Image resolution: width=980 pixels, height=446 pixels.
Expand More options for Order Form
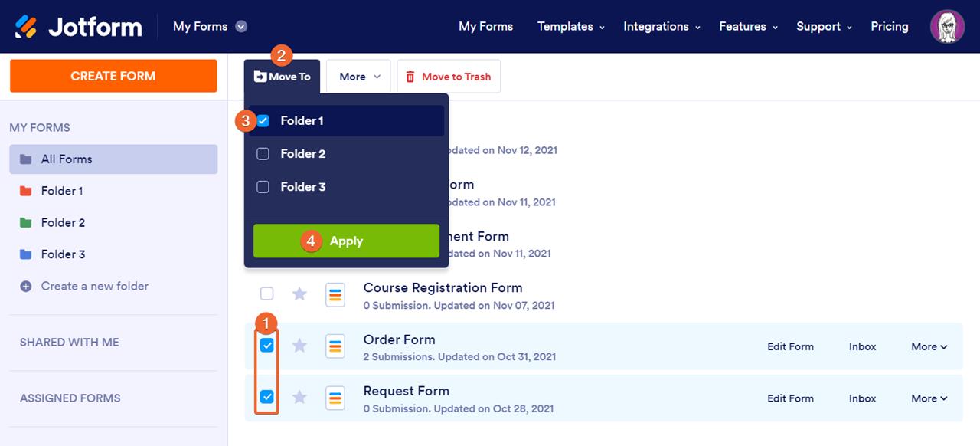tap(929, 347)
